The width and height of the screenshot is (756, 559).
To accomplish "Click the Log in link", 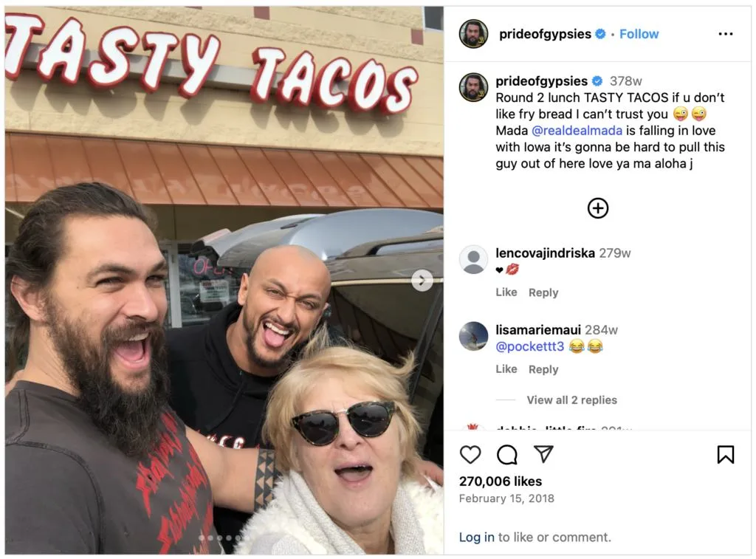I will click(x=476, y=537).
